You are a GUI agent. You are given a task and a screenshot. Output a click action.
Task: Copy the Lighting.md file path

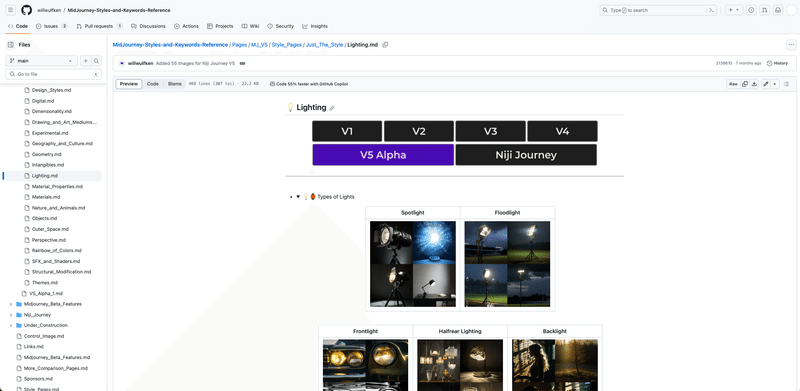pos(385,45)
